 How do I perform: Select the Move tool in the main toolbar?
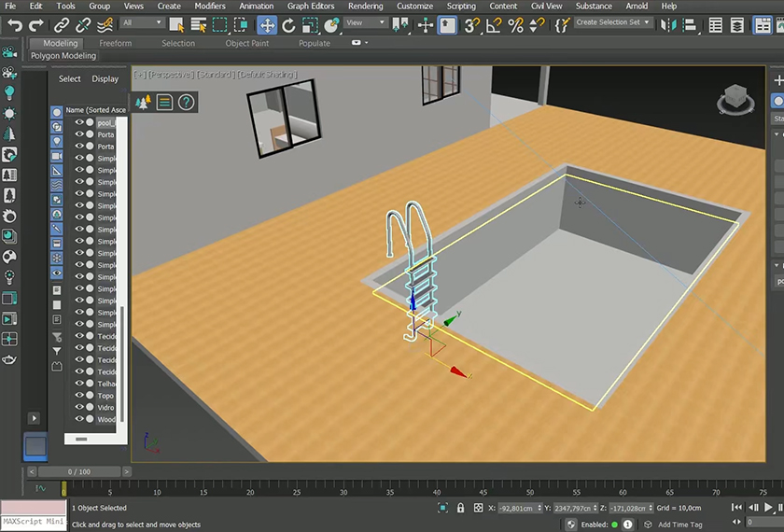click(267, 25)
